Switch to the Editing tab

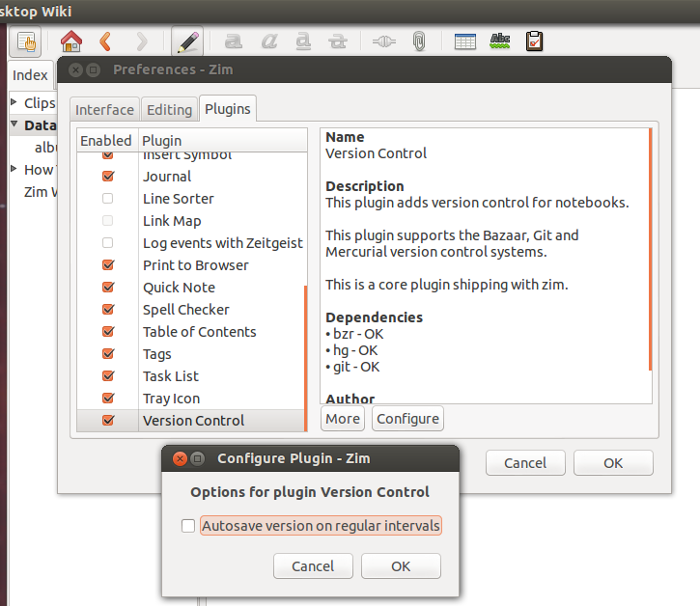pos(169,109)
